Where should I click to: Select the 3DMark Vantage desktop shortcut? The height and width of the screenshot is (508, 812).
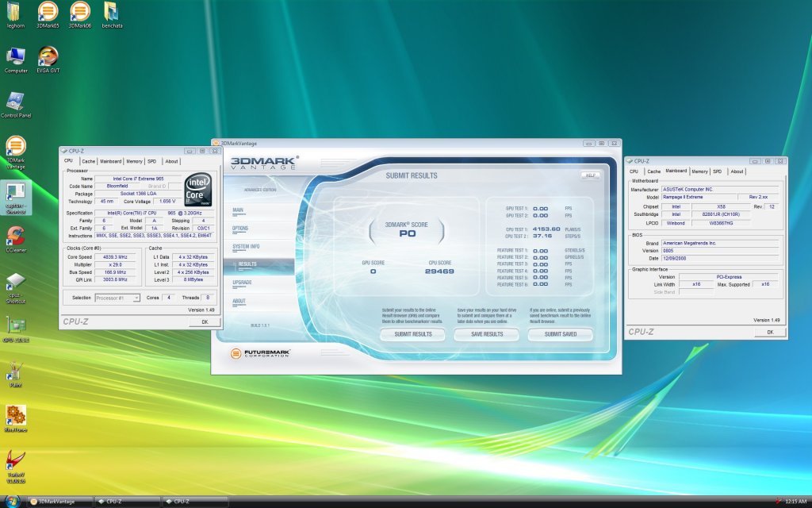[x=16, y=152]
